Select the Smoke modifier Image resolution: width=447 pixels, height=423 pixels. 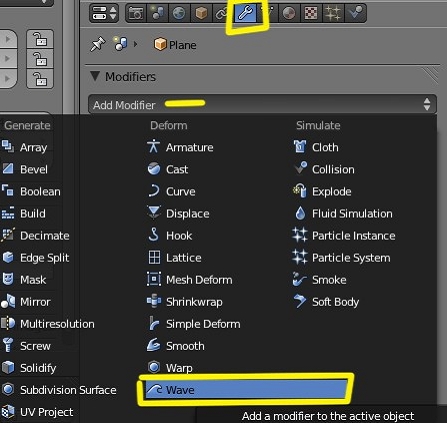320,280
